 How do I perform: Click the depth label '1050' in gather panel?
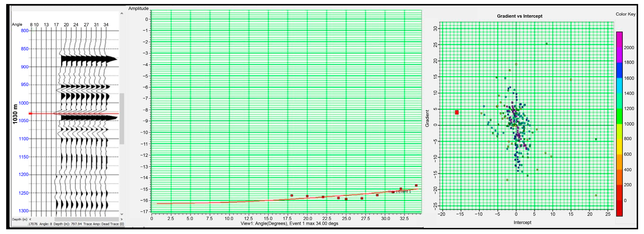(24, 121)
